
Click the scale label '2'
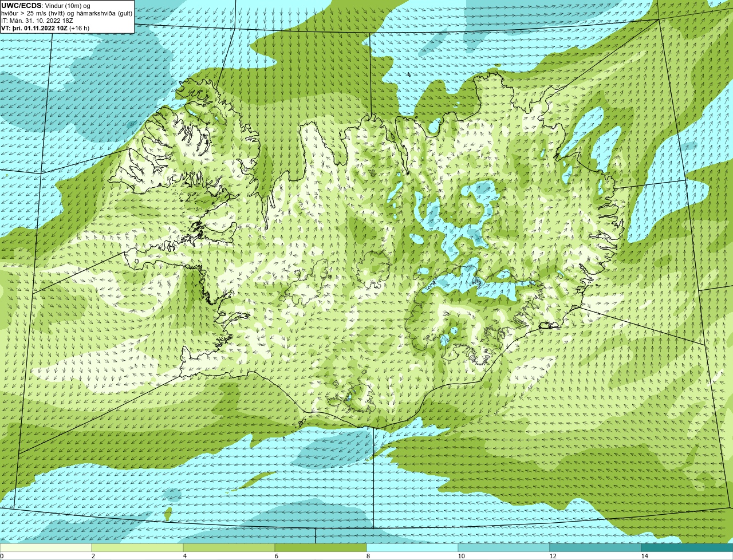[x=93, y=556]
